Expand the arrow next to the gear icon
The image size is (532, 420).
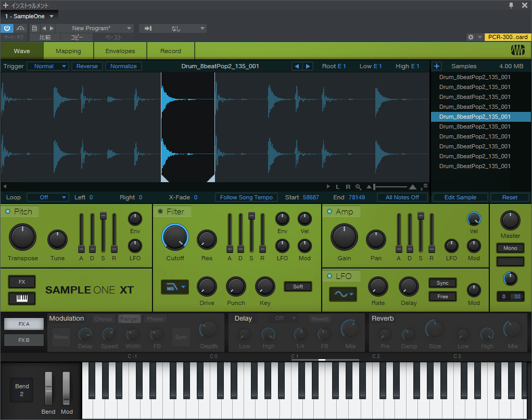click(480, 37)
